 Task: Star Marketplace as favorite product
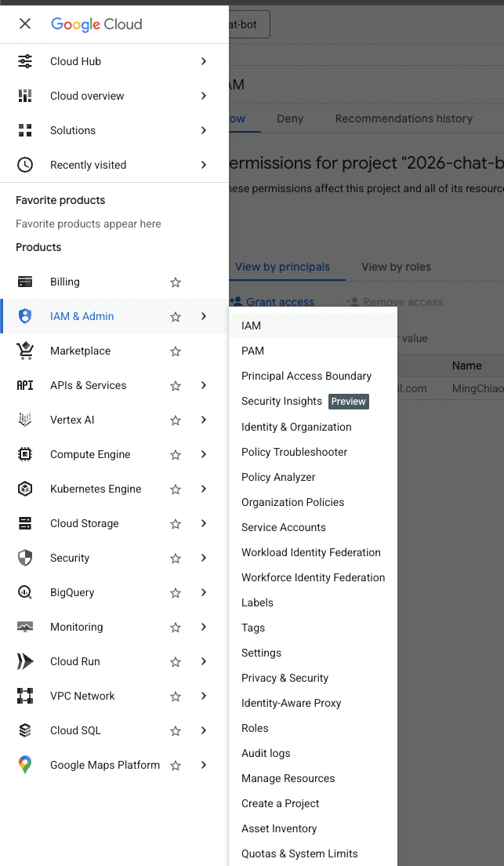[176, 351]
